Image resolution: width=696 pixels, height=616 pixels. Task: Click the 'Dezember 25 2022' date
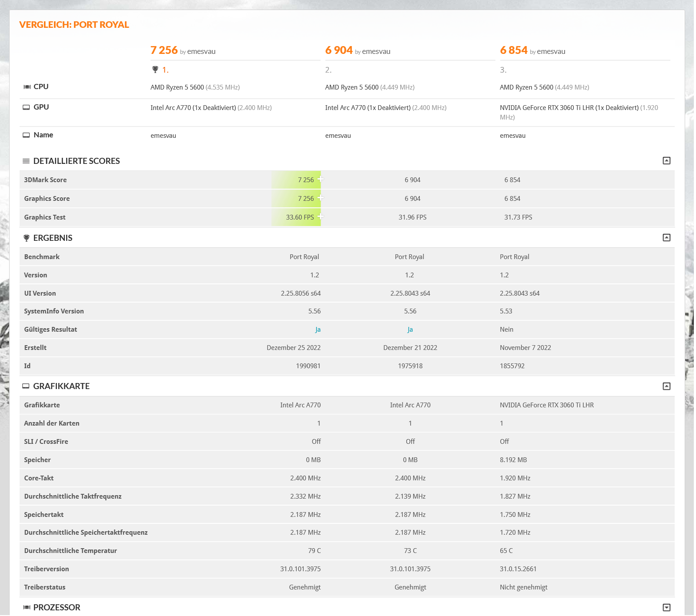tap(294, 348)
